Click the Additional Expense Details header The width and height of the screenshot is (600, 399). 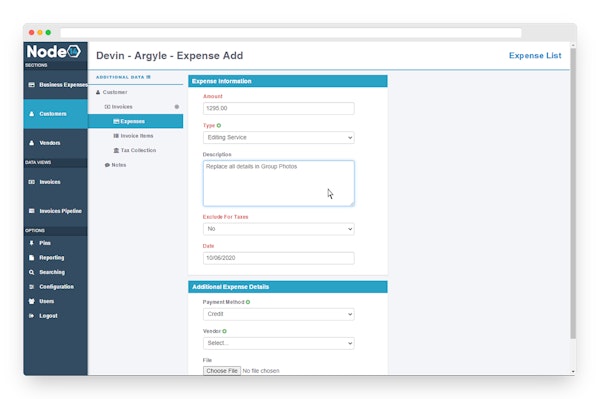pyautogui.click(x=288, y=287)
